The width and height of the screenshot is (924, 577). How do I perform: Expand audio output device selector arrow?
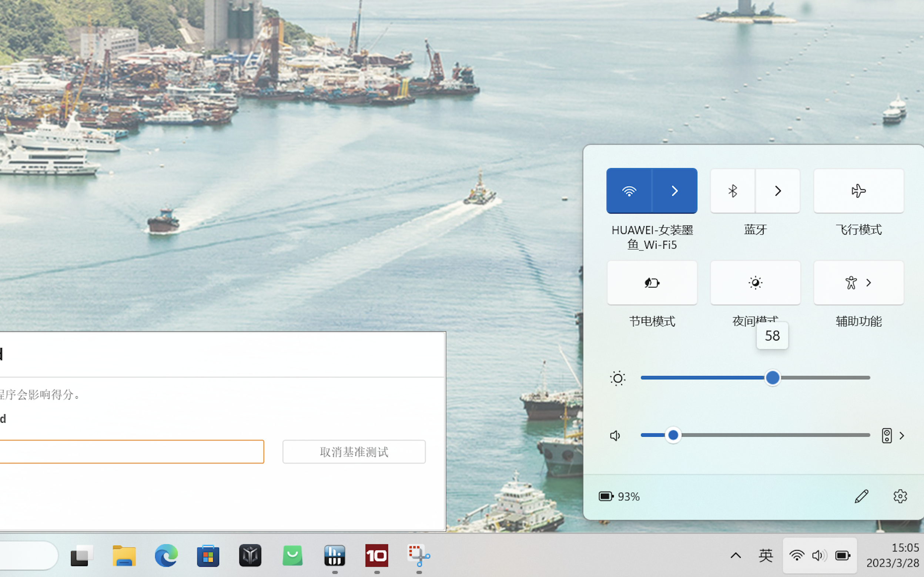tap(902, 435)
